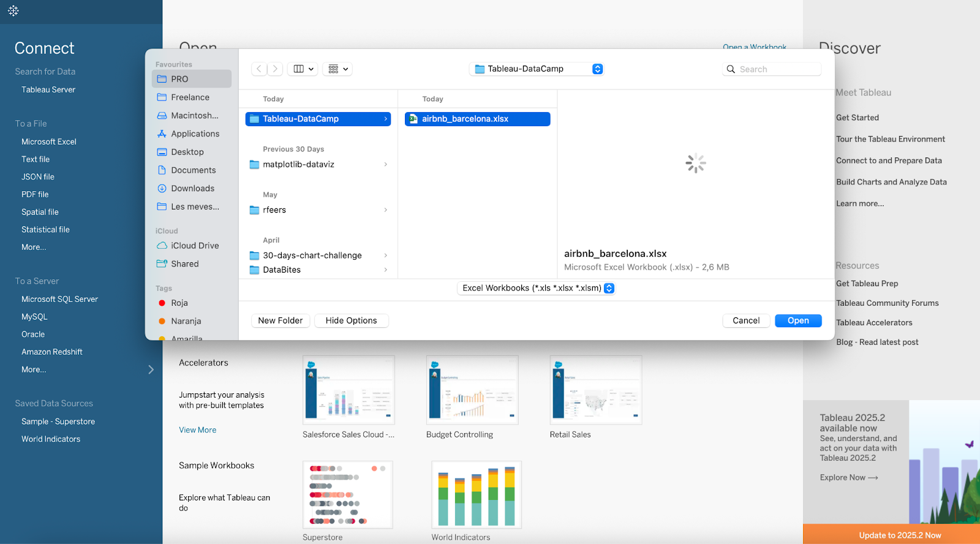
Task: Select PRO folder in Favourites
Action: (192, 79)
